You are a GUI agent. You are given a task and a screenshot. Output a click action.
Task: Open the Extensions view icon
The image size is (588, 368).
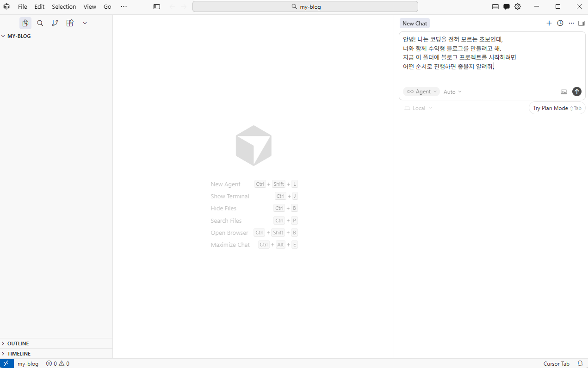(x=70, y=23)
